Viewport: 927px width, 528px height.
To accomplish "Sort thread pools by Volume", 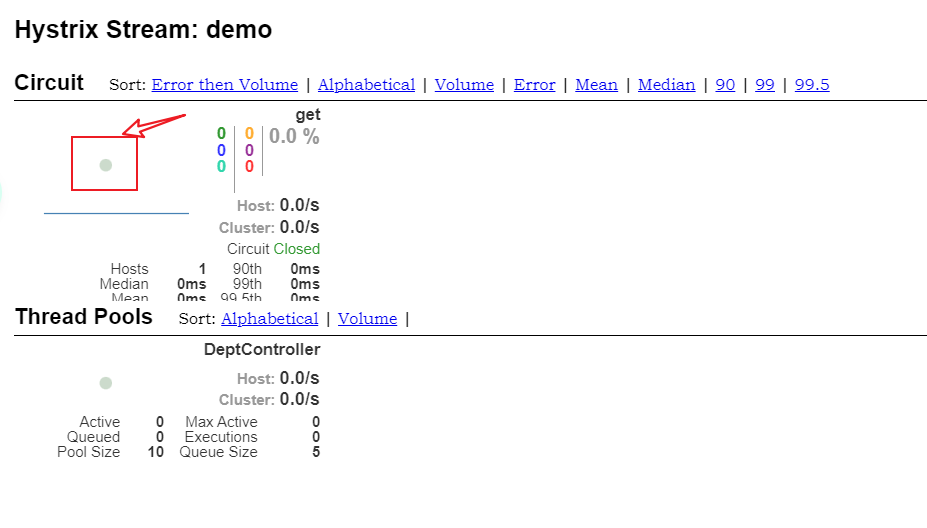I will click(x=367, y=319).
